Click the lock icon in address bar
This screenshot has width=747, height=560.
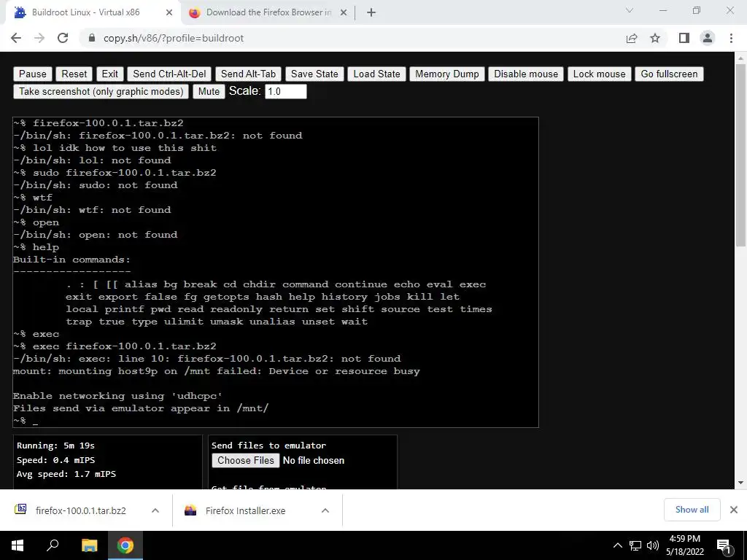(x=92, y=38)
